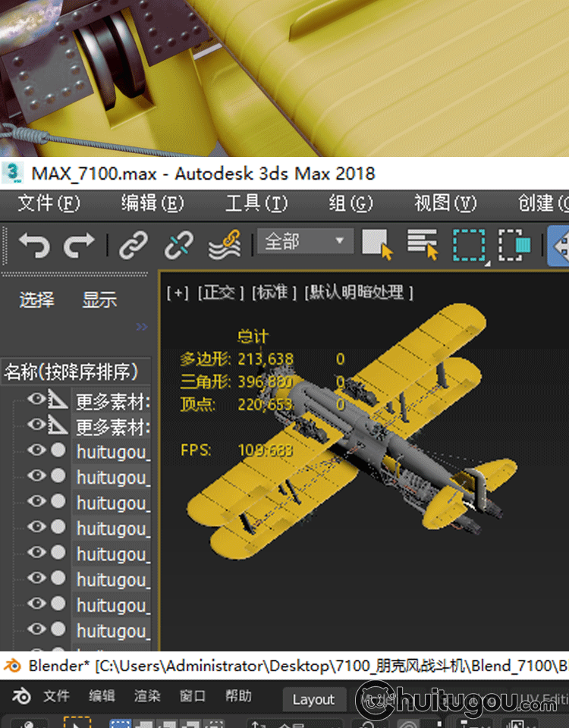Open the 显示 menu in Scene Explorer
The height and width of the screenshot is (728, 569).
pyautogui.click(x=99, y=300)
